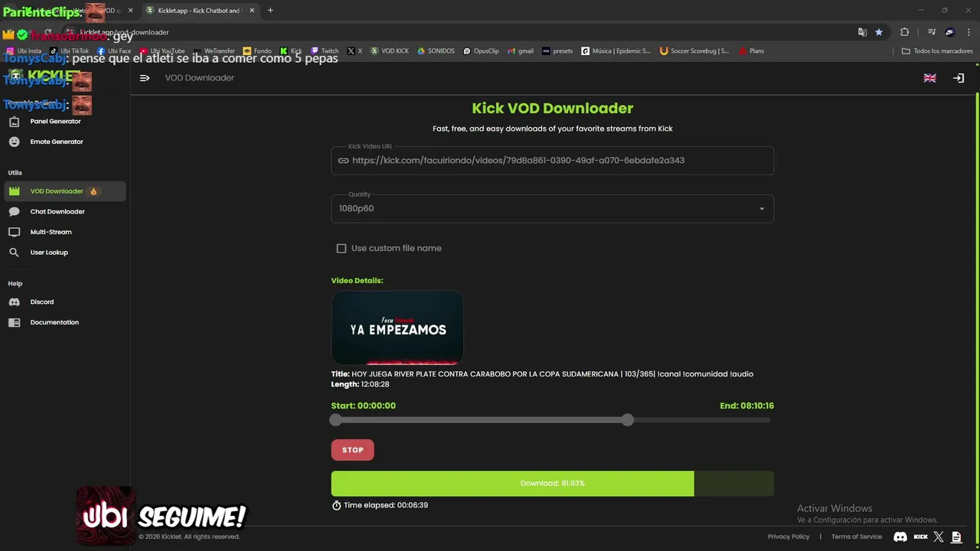Click the Kick logo icon in the footer

click(x=920, y=537)
